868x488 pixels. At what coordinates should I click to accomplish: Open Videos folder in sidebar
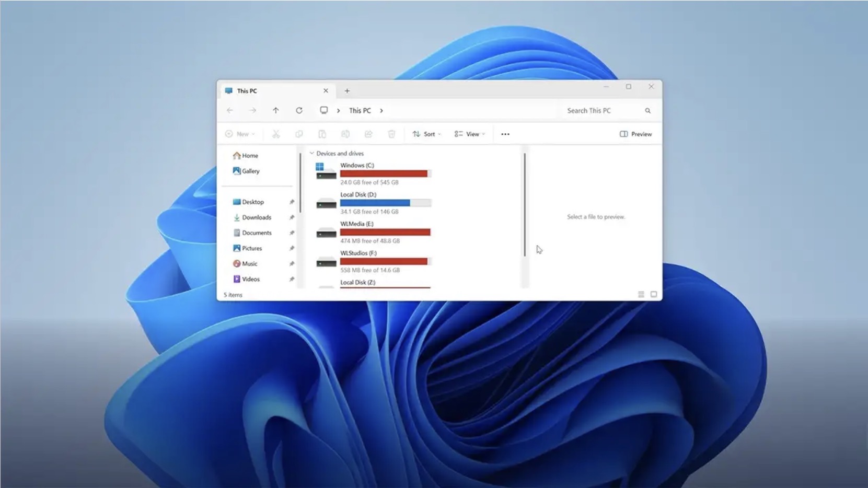pos(246,279)
